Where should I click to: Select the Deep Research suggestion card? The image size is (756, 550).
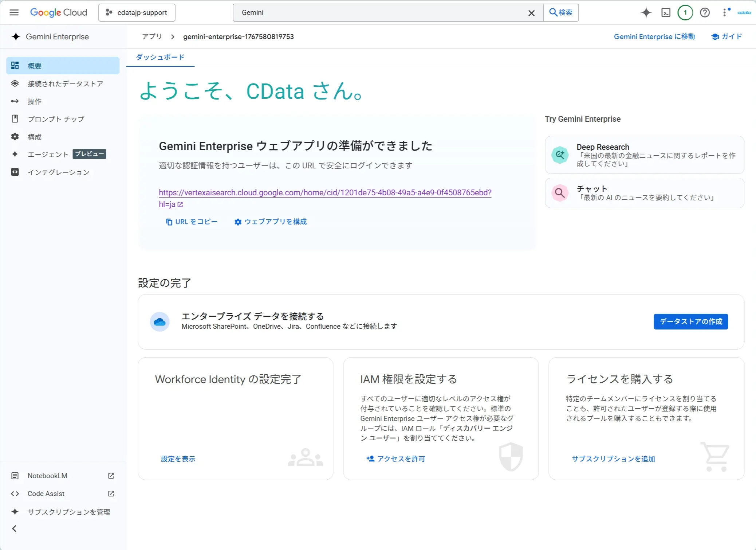point(644,155)
